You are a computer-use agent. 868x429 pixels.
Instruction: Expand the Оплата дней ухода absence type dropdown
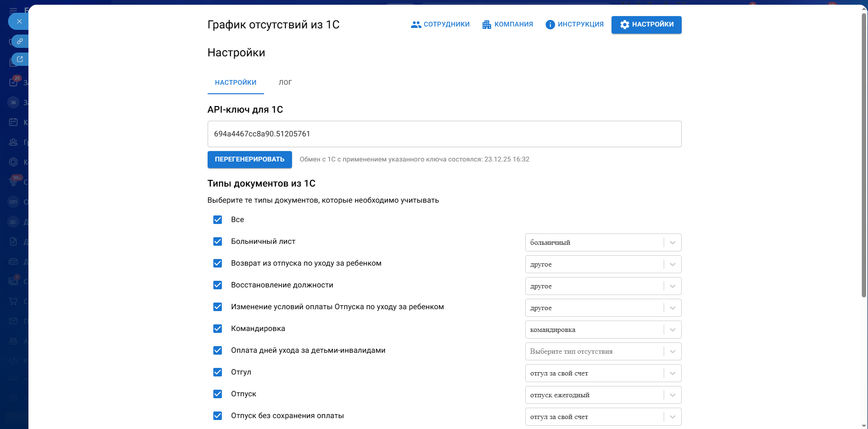tap(672, 351)
